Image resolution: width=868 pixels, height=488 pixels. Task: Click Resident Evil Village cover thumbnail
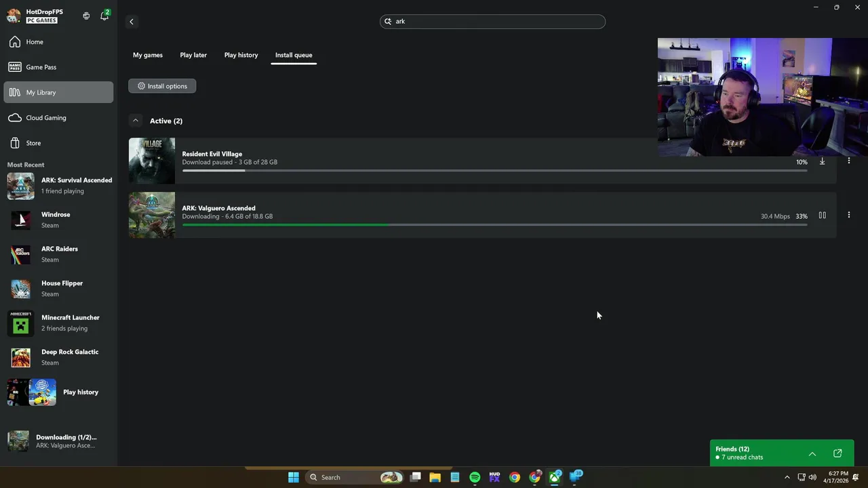pos(152,161)
